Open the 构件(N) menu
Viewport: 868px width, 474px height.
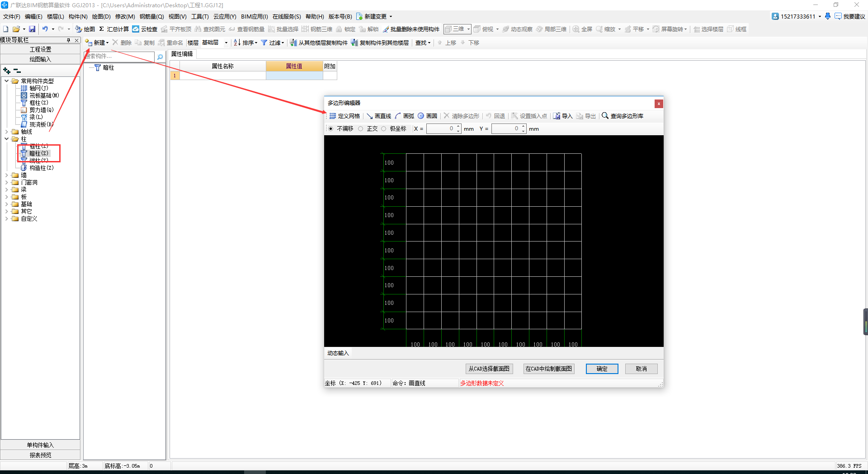tap(78, 16)
